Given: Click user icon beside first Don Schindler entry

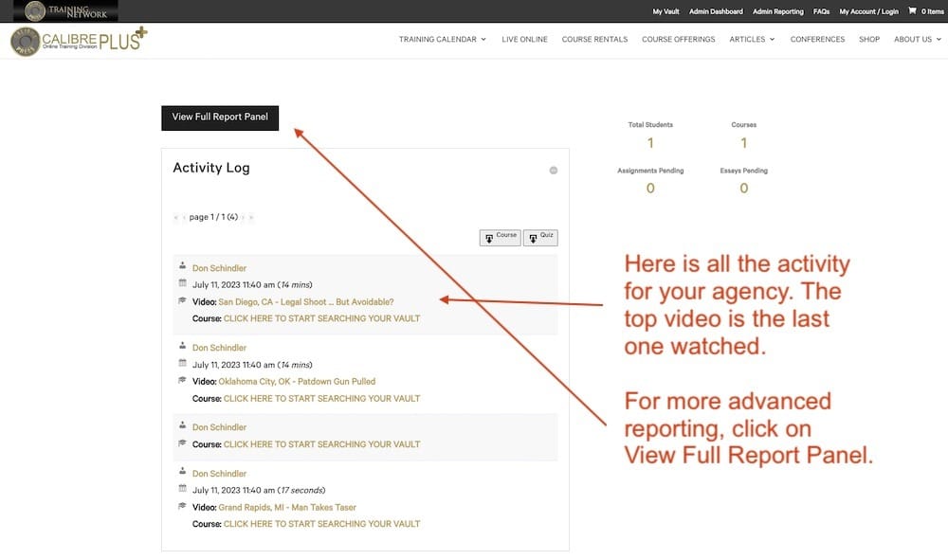Looking at the screenshot, I should (x=182, y=266).
